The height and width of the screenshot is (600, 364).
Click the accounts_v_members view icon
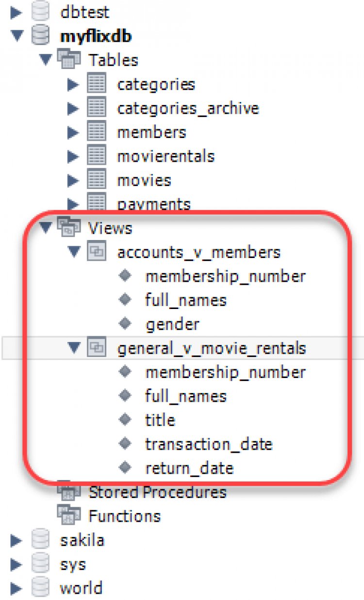pos(97,252)
